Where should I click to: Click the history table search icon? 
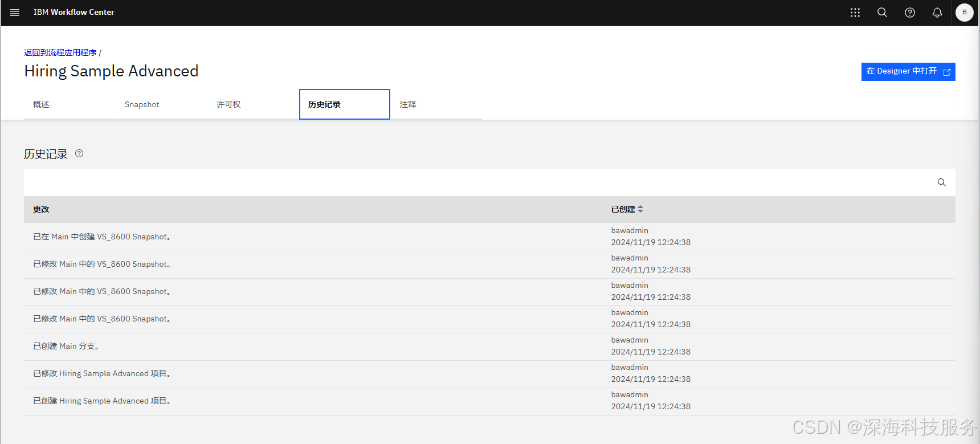coord(942,182)
